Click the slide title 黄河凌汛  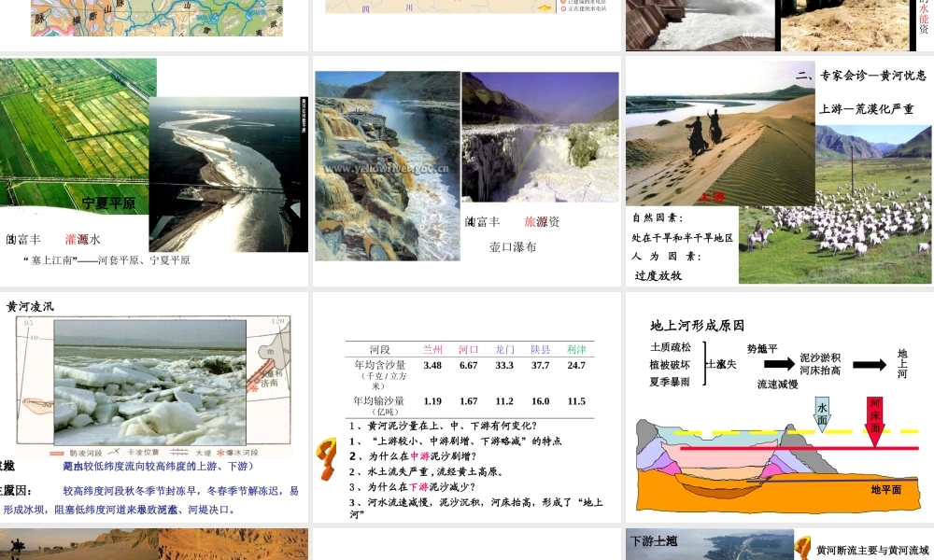click(x=30, y=306)
